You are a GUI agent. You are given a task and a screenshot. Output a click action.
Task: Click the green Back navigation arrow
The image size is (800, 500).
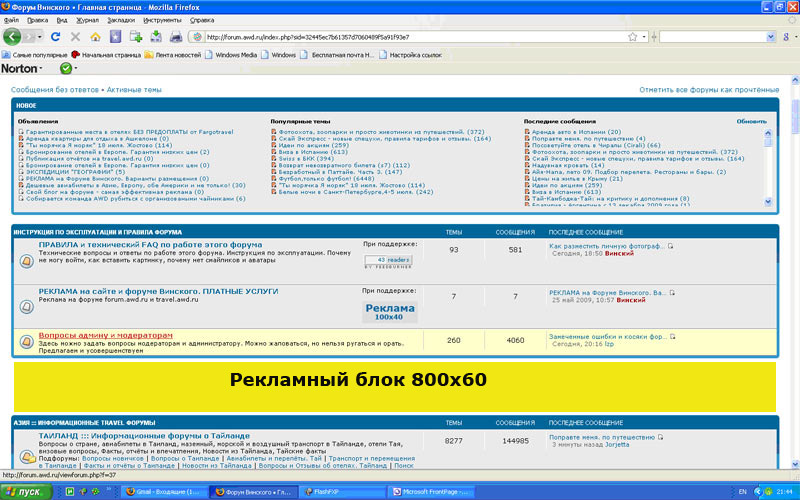point(12,37)
